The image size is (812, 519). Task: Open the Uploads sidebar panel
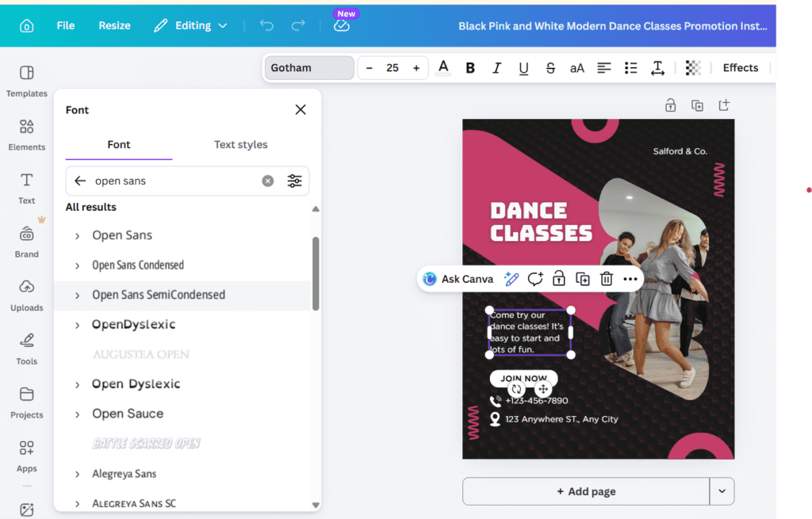coord(27,295)
